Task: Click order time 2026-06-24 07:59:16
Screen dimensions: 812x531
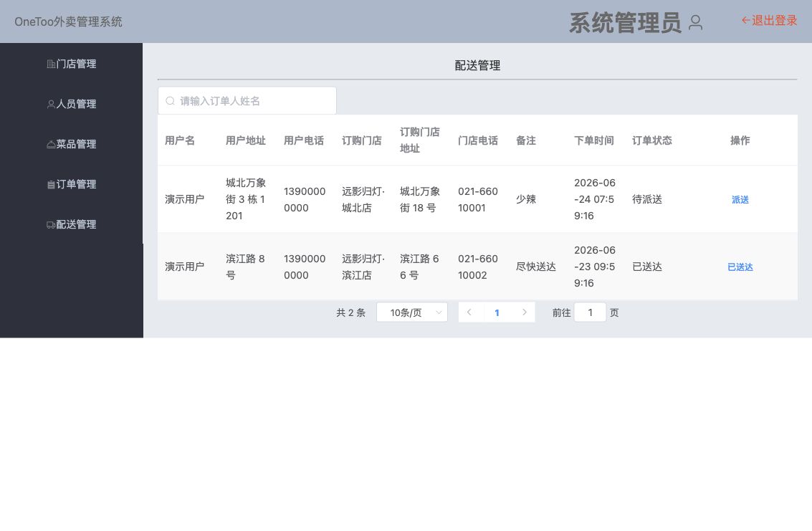Action: tap(595, 199)
